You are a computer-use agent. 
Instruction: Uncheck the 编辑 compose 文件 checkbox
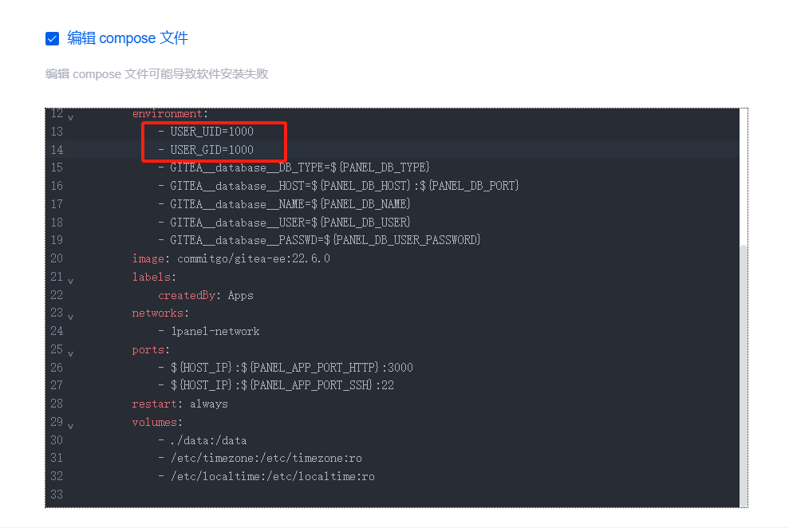[53, 38]
